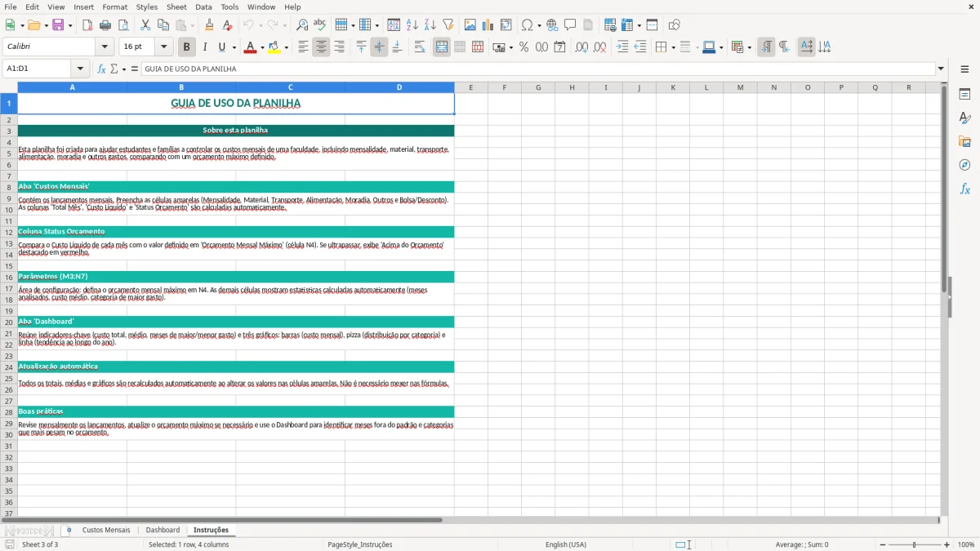Click the AutoFilter funnel icon

tap(448, 25)
